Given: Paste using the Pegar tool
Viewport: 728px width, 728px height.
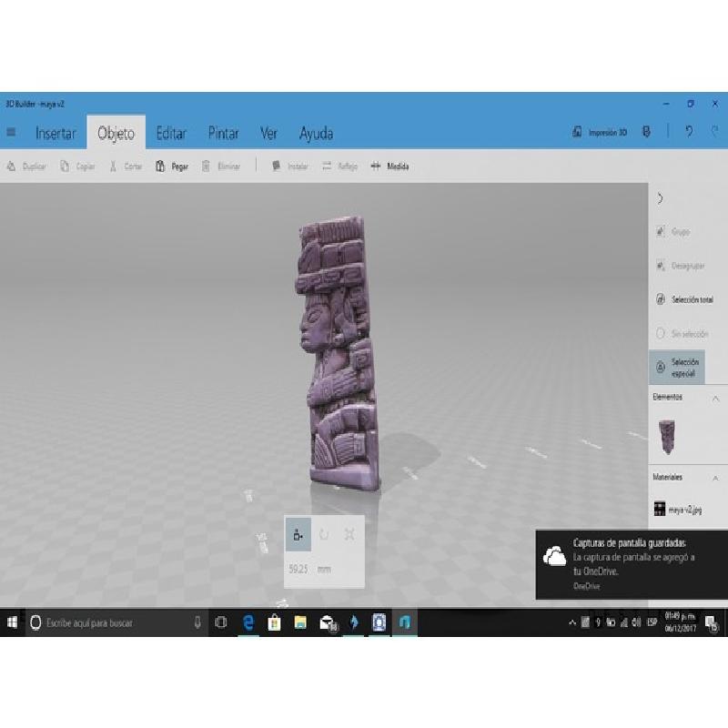Looking at the screenshot, I should click(172, 167).
